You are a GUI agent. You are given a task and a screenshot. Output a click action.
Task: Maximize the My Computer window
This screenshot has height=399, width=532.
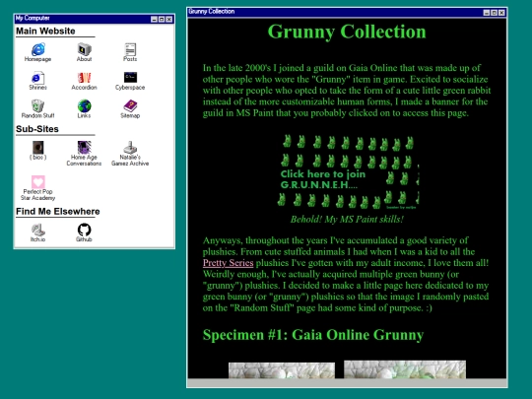[162, 20]
